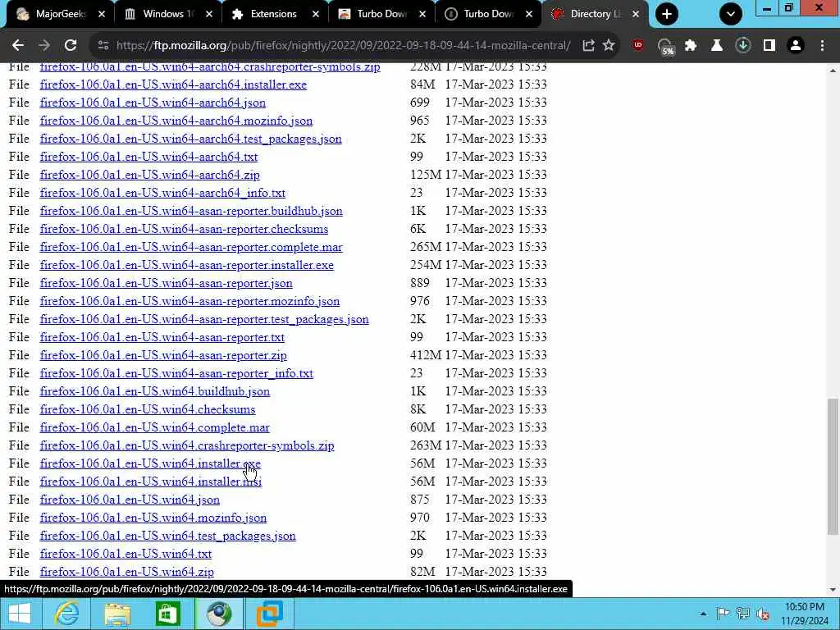This screenshot has height=630, width=840.
Task: Open the Chrome profile menu
Action: click(796, 46)
